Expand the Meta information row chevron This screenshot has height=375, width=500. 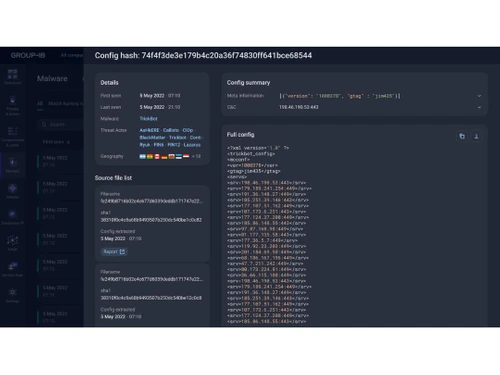[479, 96]
